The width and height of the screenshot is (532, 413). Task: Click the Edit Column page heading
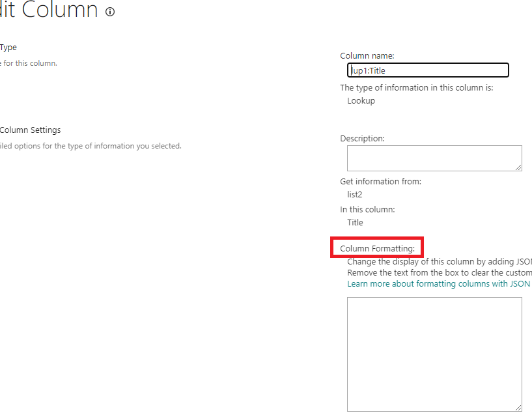49,10
